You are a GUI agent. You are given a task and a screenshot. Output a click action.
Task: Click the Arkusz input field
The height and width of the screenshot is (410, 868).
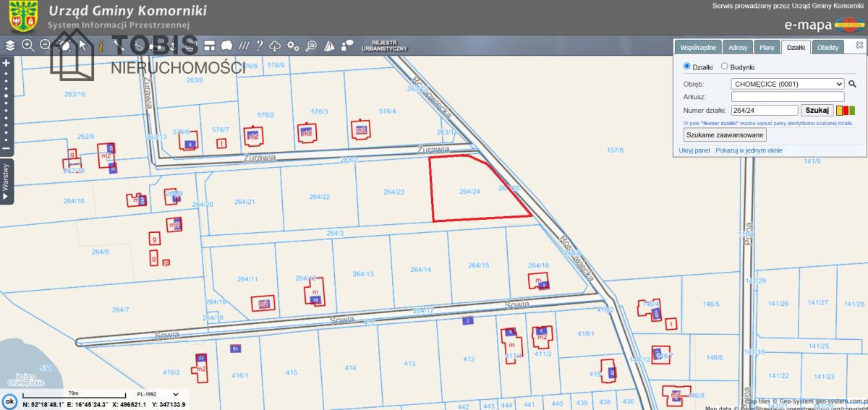tap(788, 97)
